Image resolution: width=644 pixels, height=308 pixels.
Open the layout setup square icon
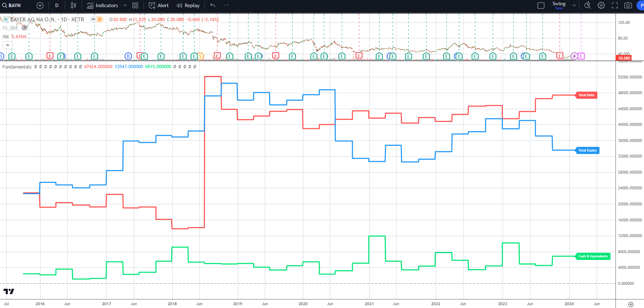[x=541, y=5]
